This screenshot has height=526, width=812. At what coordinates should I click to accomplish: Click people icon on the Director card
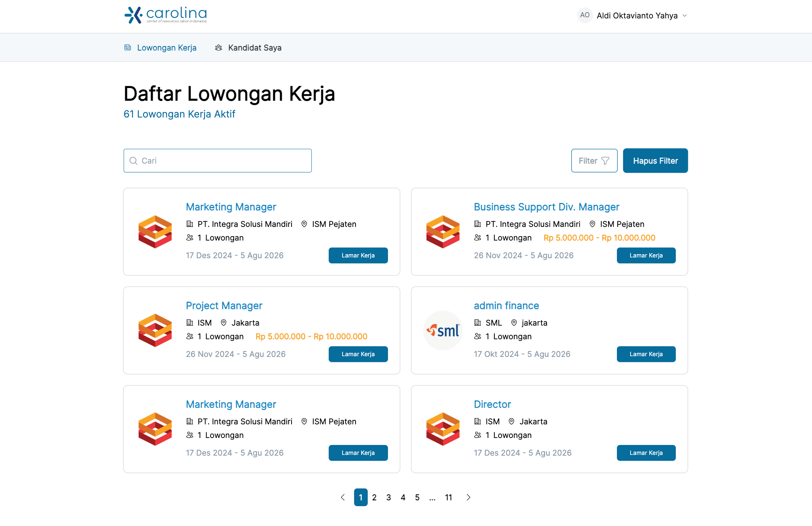(478, 435)
